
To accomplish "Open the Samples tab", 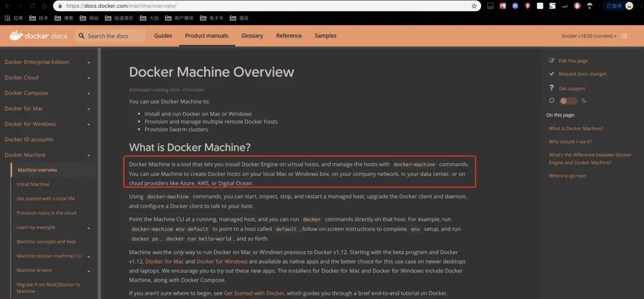I will (x=326, y=36).
